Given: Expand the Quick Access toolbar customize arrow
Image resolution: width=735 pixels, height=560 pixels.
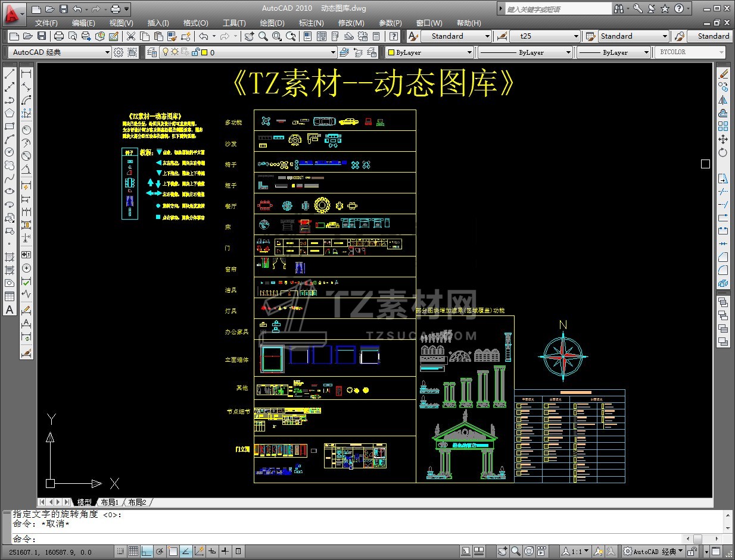Looking at the screenshot, I should point(127,9).
